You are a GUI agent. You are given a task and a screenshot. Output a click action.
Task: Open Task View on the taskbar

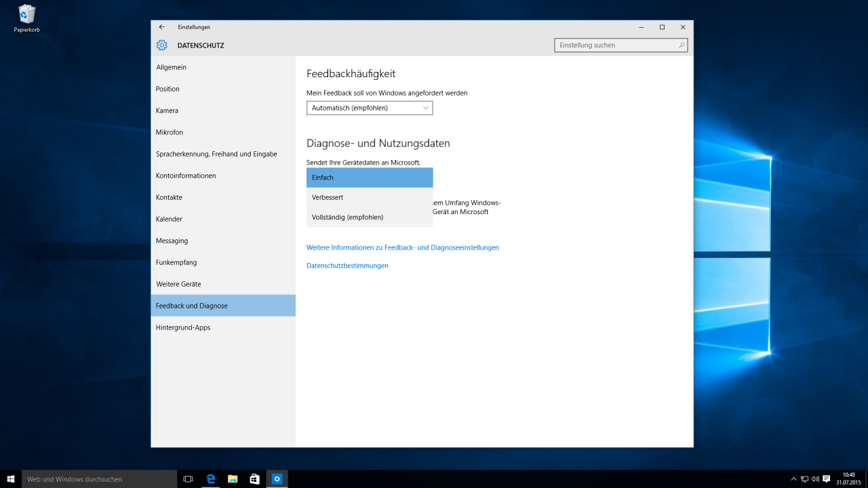188,479
